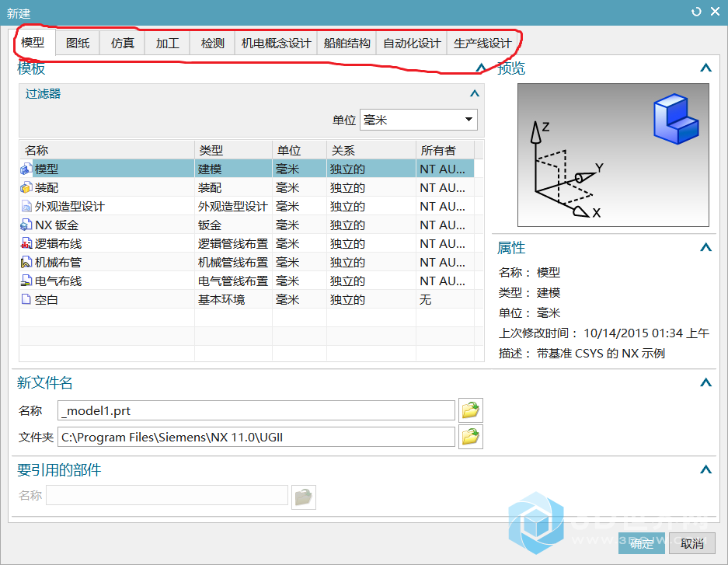Viewport: 728px width, 565px height.
Task: Sort by the 类型 column header
Action: click(x=233, y=150)
